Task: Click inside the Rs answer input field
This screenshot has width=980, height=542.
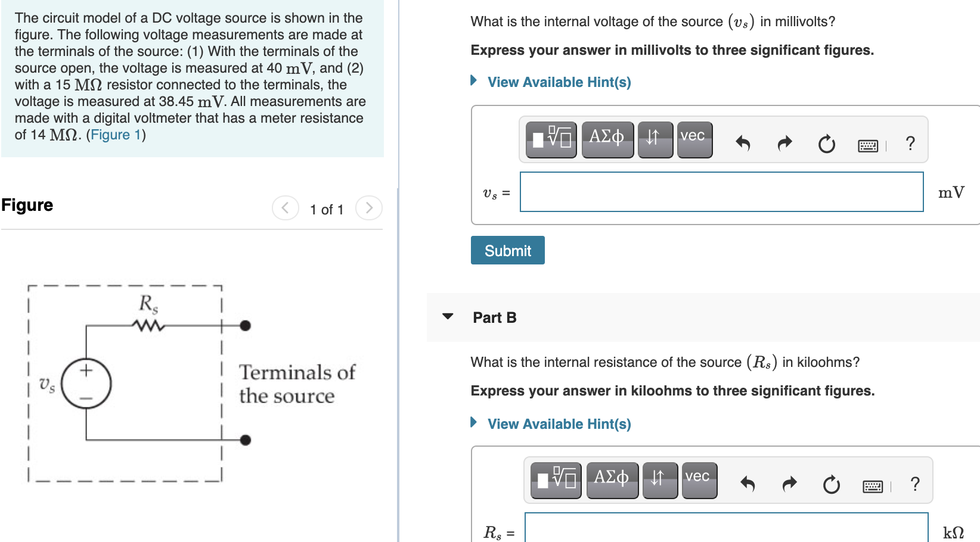Action: (x=724, y=531)
